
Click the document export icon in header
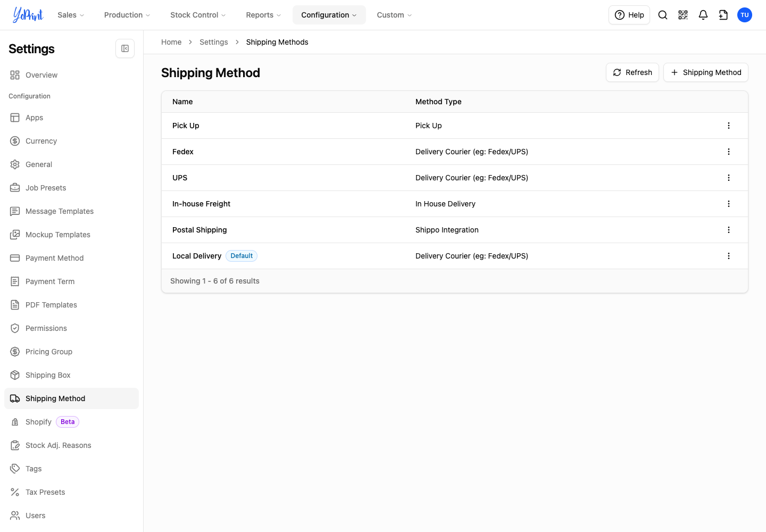[723, 15]
